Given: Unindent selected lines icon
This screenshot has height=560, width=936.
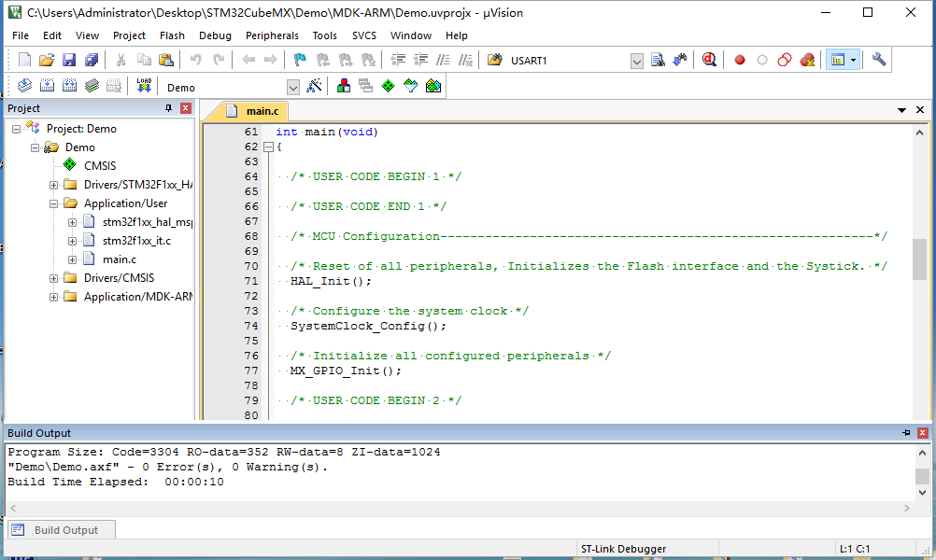Looking at the screenshot, I should [x=420, y=60].
